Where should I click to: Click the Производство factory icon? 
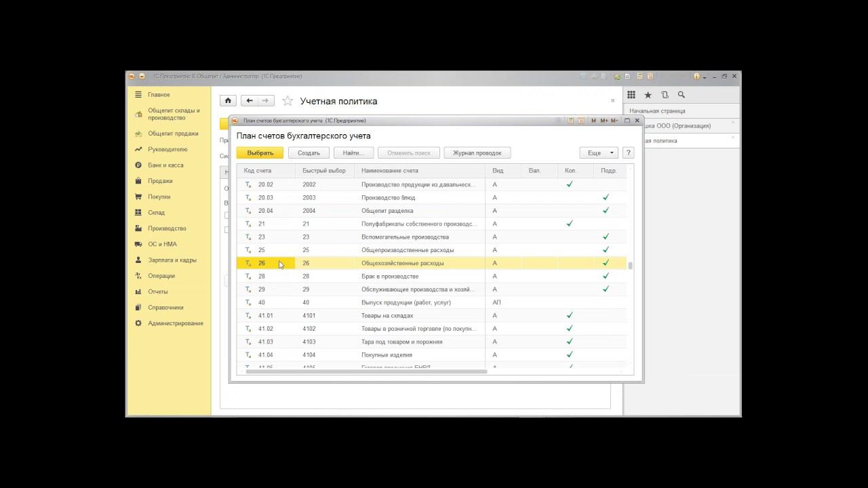pos(138,228)
